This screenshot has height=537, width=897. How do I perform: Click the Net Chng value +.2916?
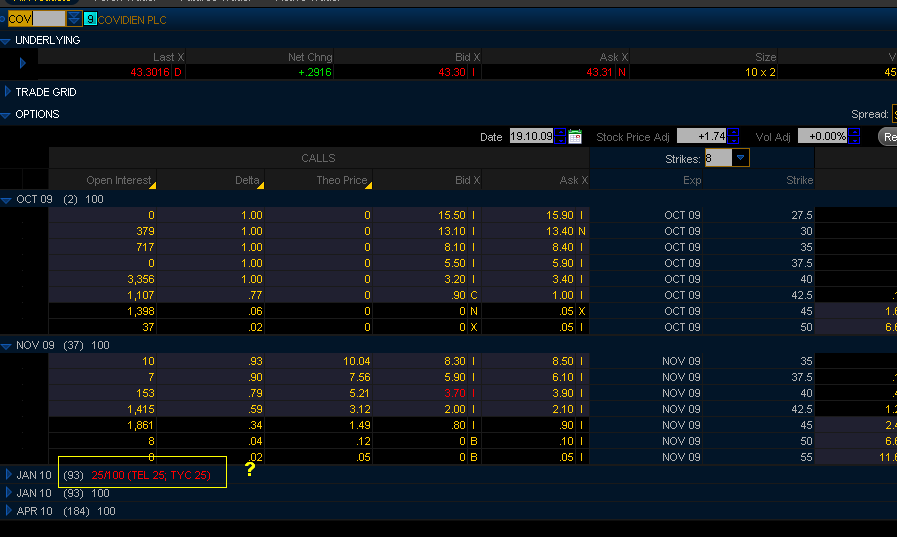[315, 72]
